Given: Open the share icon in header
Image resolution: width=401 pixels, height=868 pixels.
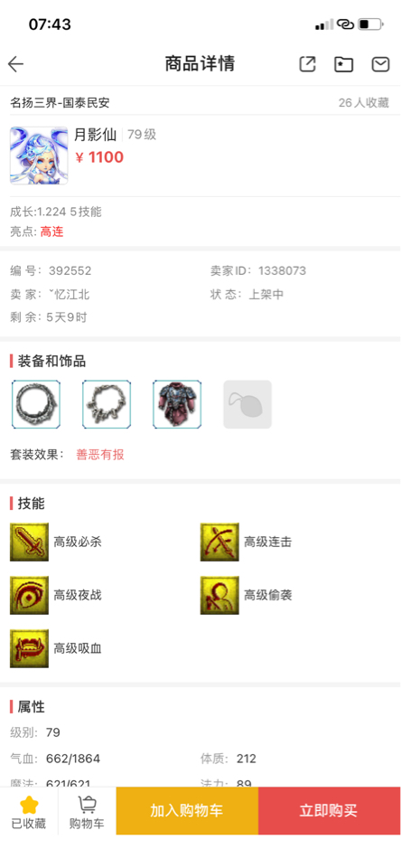Looking at the screenshot, I should pyautogui.click(x=308, y=64).
